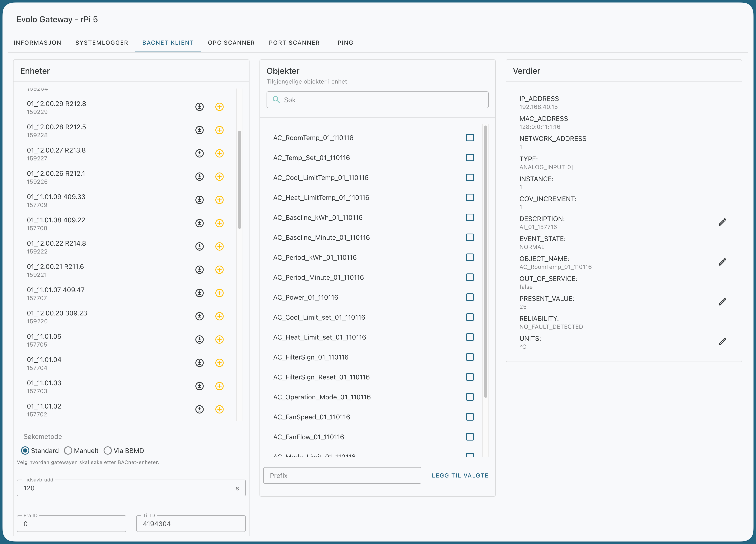Open the OPC SCANNER tab
The width and height of the screenshot is (756, 544).
[231, 43]
